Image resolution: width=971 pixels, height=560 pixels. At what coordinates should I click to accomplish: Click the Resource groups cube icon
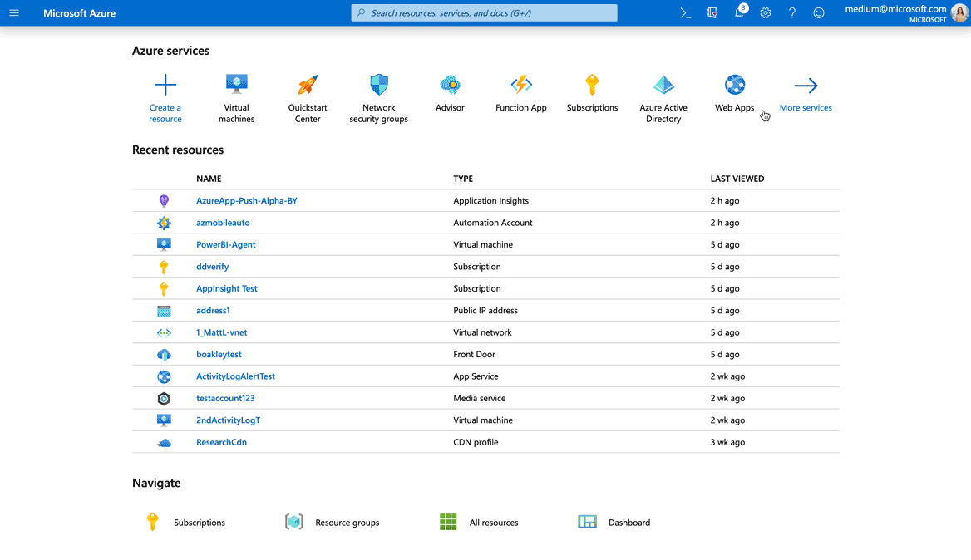pos(294,522)
